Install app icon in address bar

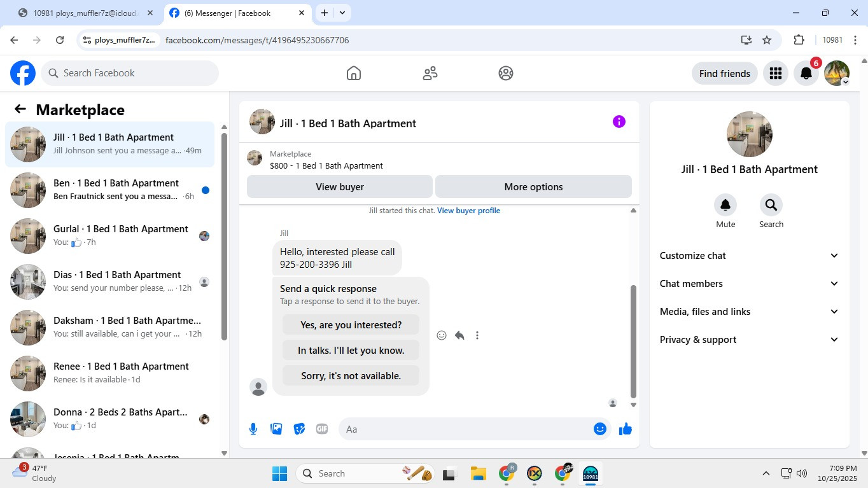(x=746, y=40)
